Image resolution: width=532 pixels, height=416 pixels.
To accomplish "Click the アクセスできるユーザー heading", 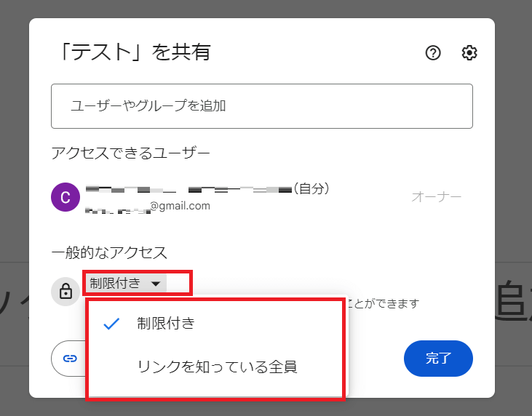I will 130,153.
